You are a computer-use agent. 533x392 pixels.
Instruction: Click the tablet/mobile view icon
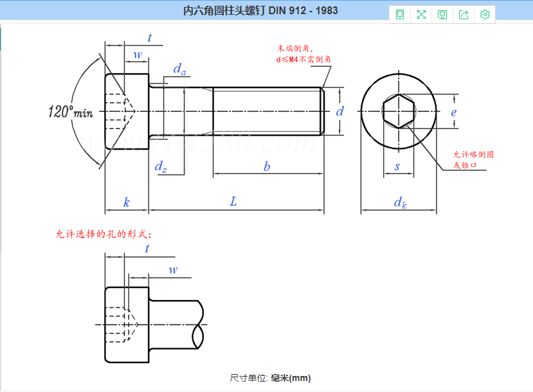tap(400, 15)
